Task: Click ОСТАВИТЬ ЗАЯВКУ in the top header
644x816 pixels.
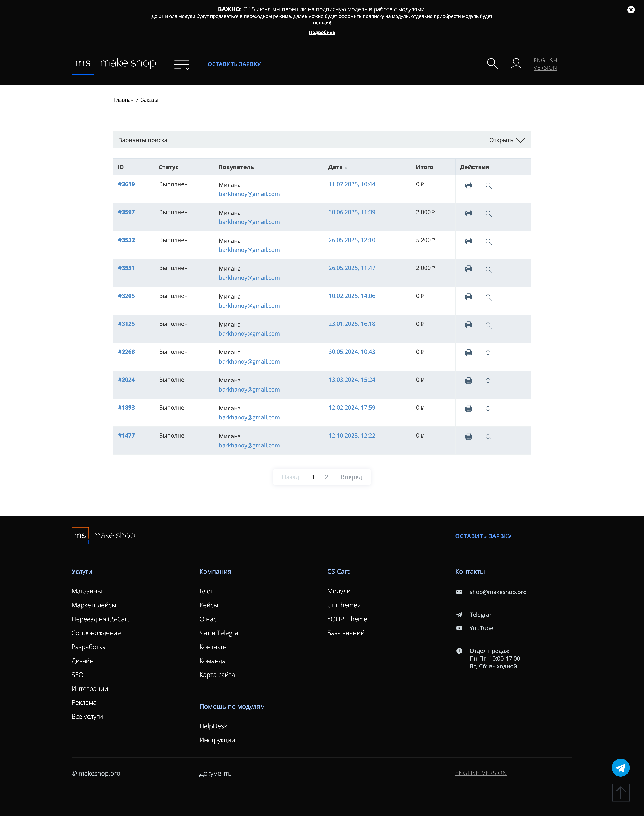Action: coord(234,64)
